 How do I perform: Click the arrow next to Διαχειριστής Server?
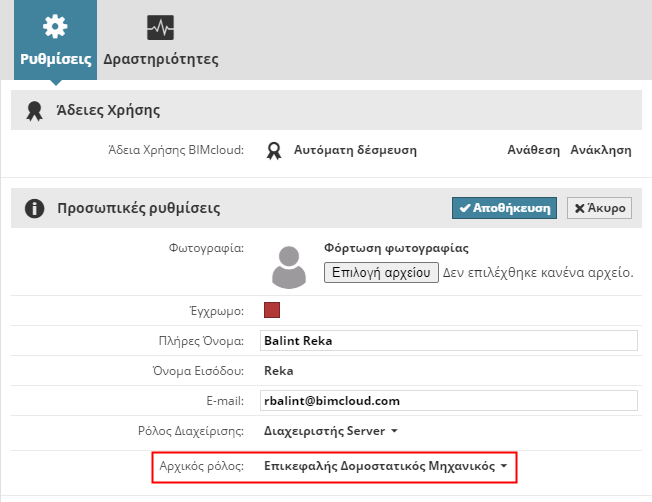coord(395,432)
